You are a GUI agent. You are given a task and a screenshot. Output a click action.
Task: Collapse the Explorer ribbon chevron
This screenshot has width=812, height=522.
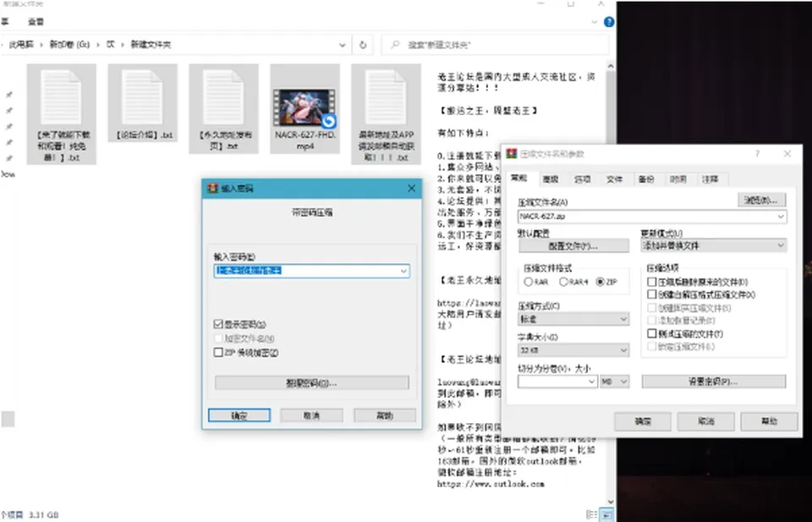(594, 22)
